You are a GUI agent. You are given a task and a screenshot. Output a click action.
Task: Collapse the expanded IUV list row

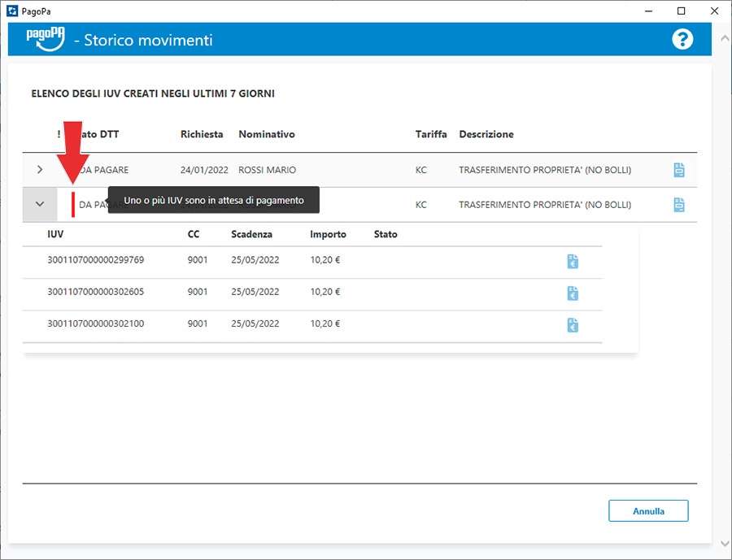[40, 205]
